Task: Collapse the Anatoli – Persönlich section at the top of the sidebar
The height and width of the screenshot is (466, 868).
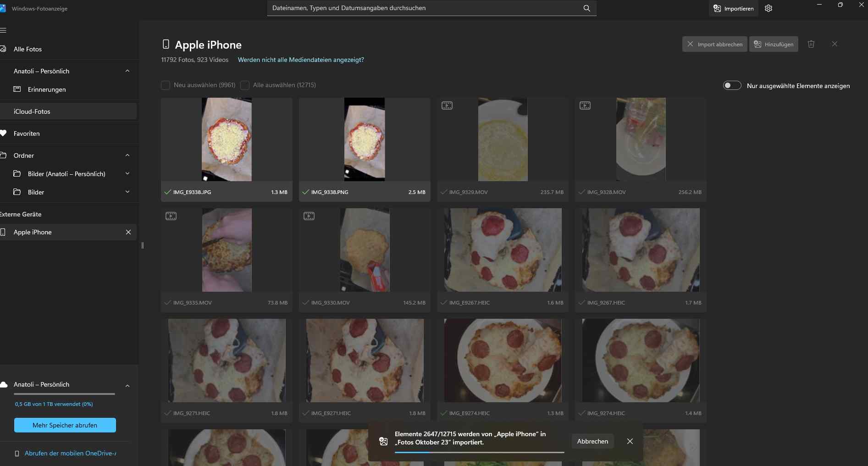Action: point(127,71)
